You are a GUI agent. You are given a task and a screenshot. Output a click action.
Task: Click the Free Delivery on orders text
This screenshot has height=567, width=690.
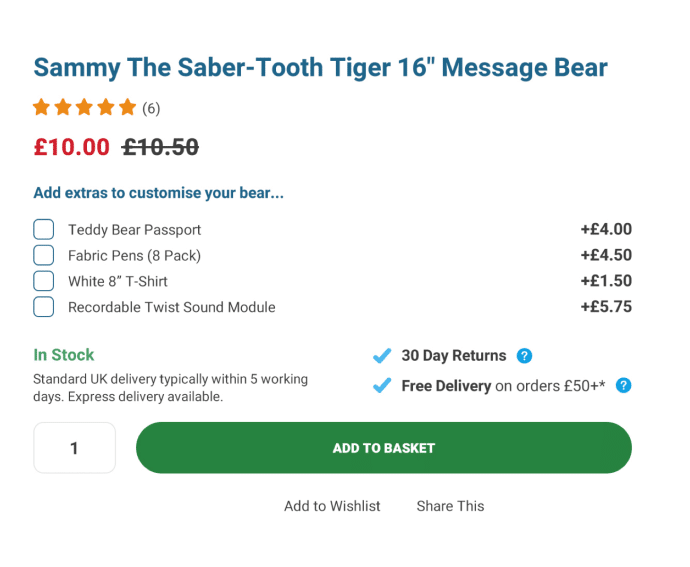(x=503, y=386)
